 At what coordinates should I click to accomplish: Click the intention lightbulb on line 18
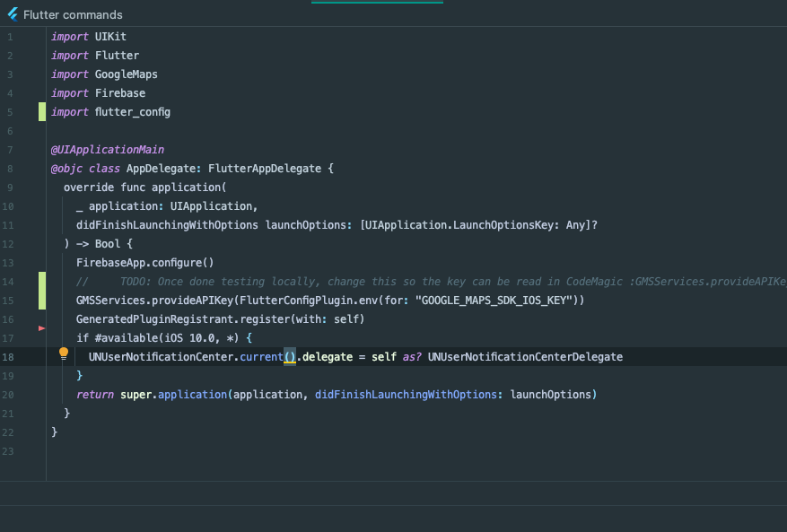click(x=63, y=354)
